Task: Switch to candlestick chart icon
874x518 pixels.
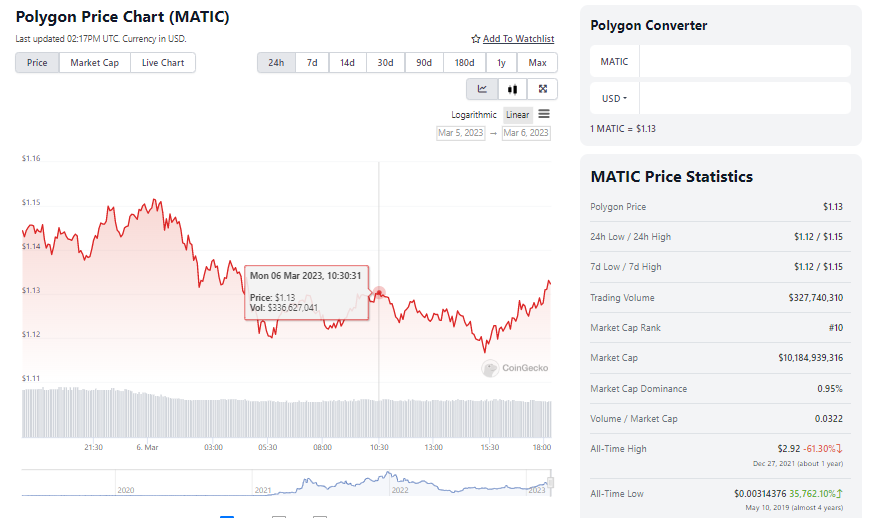Action: [512, 89]
